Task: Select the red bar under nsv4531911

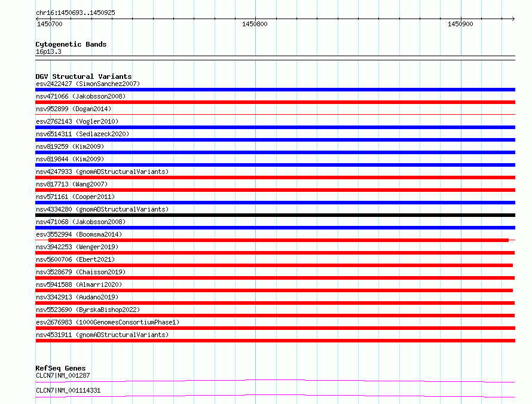Action: click(275, 341)
